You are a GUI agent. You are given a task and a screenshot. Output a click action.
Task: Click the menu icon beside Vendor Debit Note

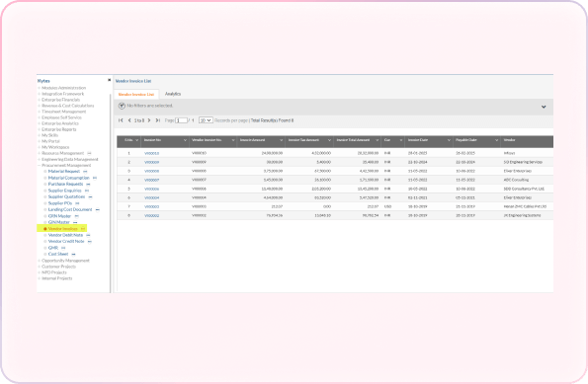(88, 235)
